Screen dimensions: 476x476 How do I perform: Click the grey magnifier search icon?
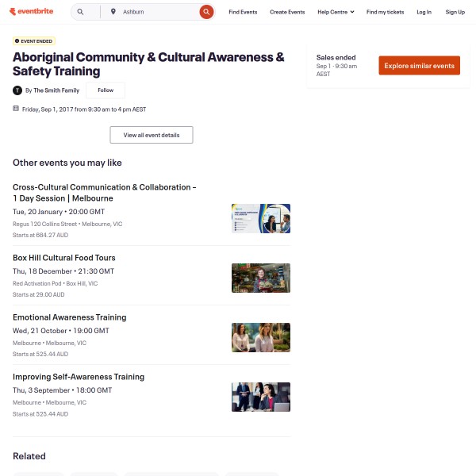pyautogui.click(x=80, y=12)
